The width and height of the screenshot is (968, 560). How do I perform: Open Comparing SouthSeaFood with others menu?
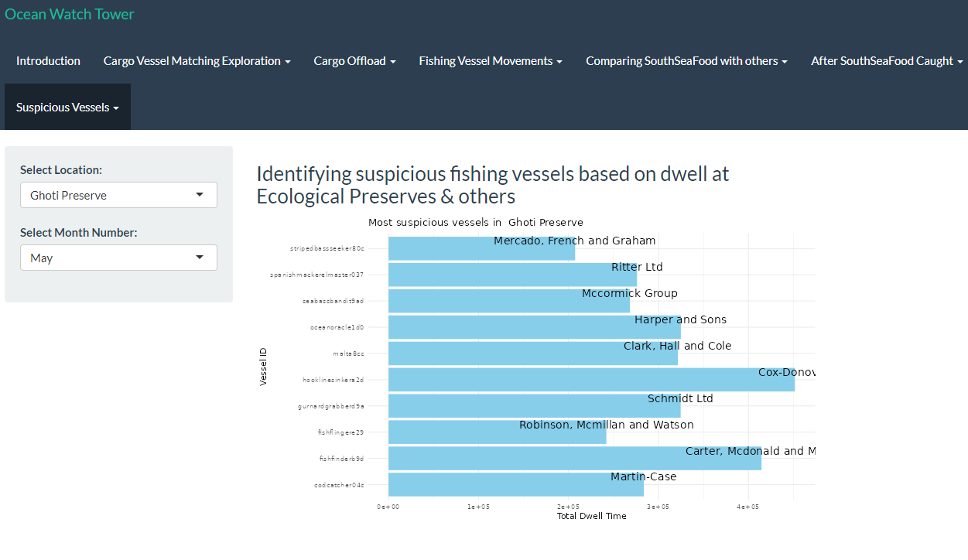(686, 60)
